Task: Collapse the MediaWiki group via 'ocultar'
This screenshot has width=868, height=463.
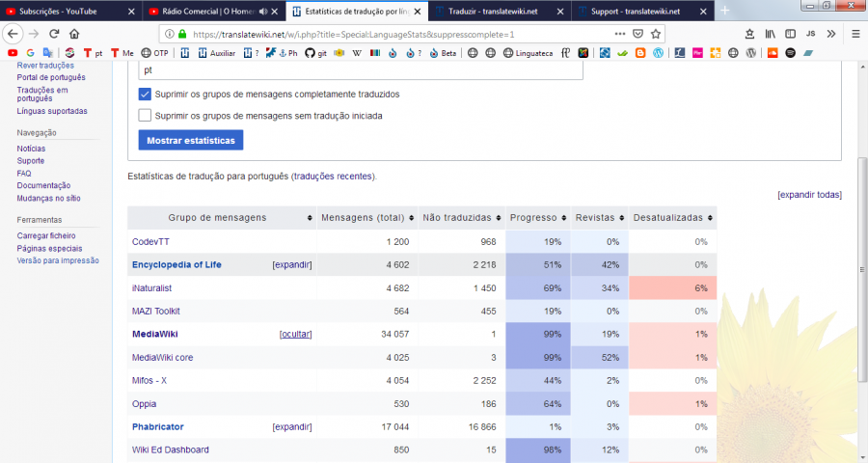Action: point(296,334)
